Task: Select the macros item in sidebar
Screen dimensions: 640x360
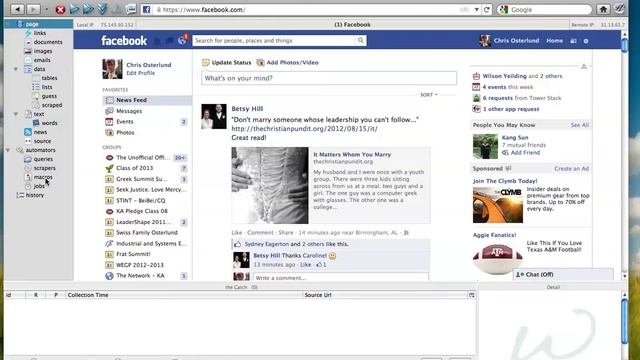Action: pos(43,177)
